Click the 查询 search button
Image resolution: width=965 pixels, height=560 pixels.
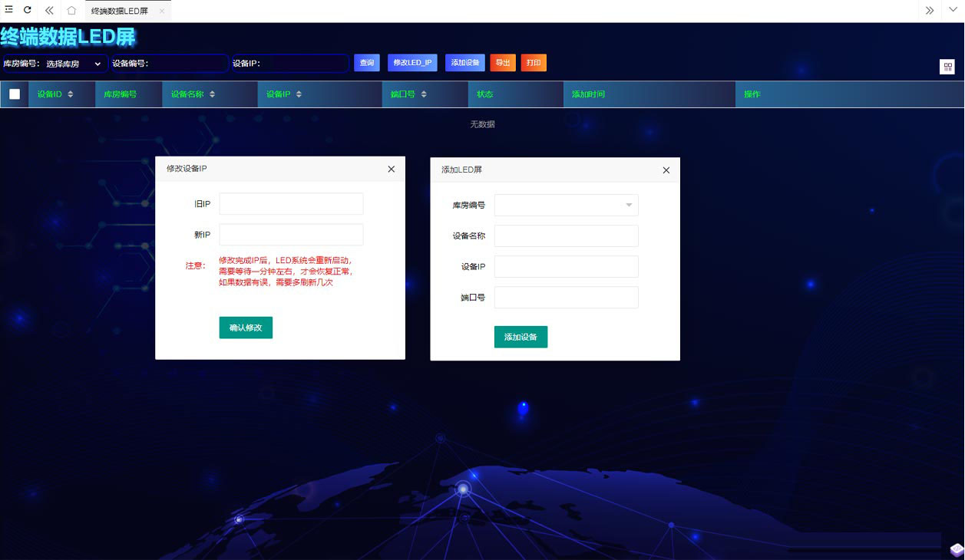coord(366,63)
